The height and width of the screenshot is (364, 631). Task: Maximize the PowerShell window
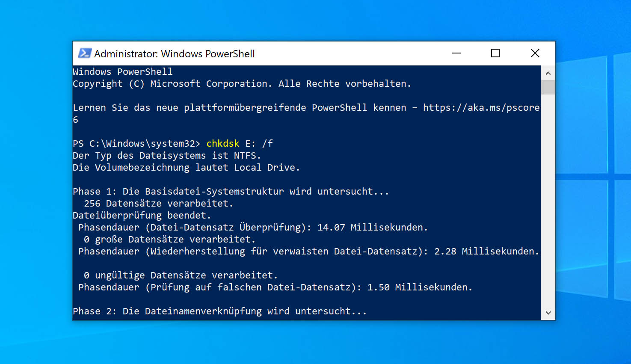[495, 53]
